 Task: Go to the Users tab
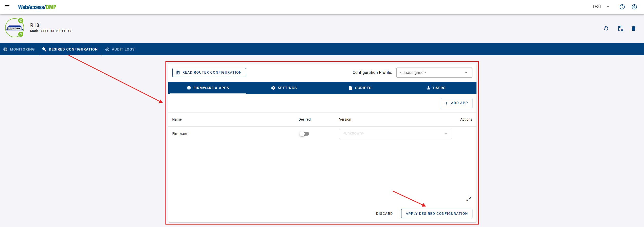pos(436,88)
